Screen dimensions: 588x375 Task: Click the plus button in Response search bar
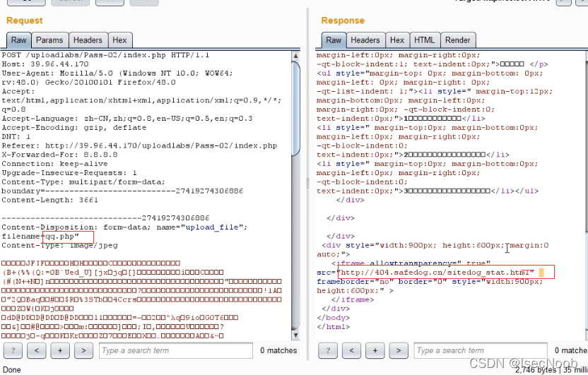[375, 351]
